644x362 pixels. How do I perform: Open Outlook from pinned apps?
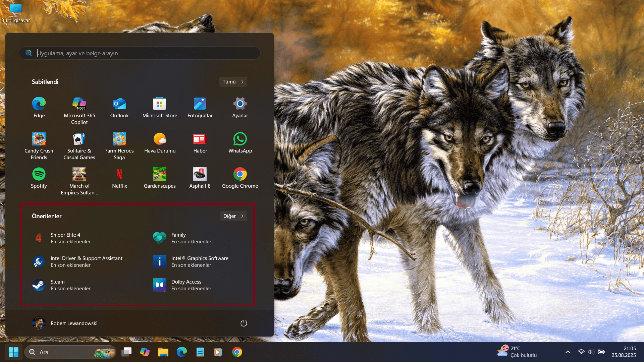119,108
